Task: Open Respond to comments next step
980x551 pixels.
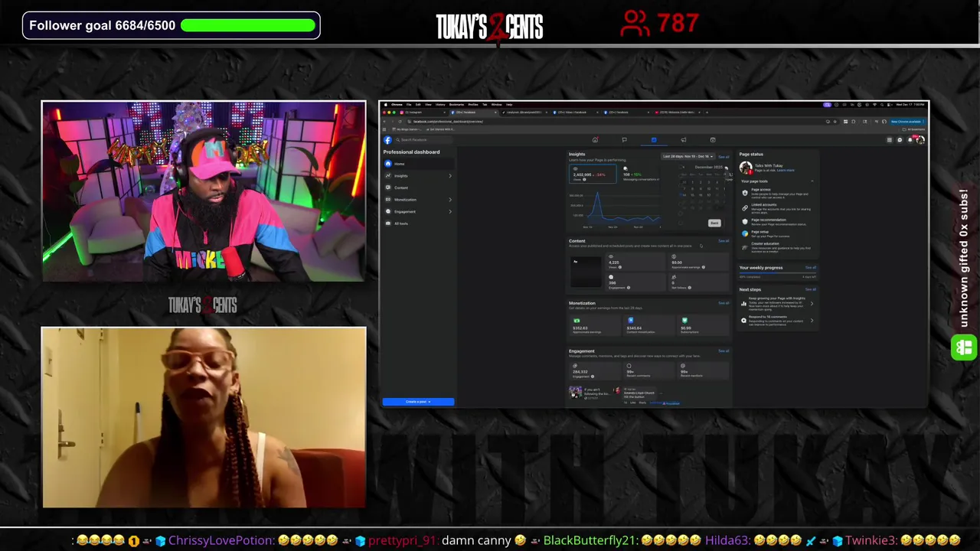Action: tap(778, 321)
